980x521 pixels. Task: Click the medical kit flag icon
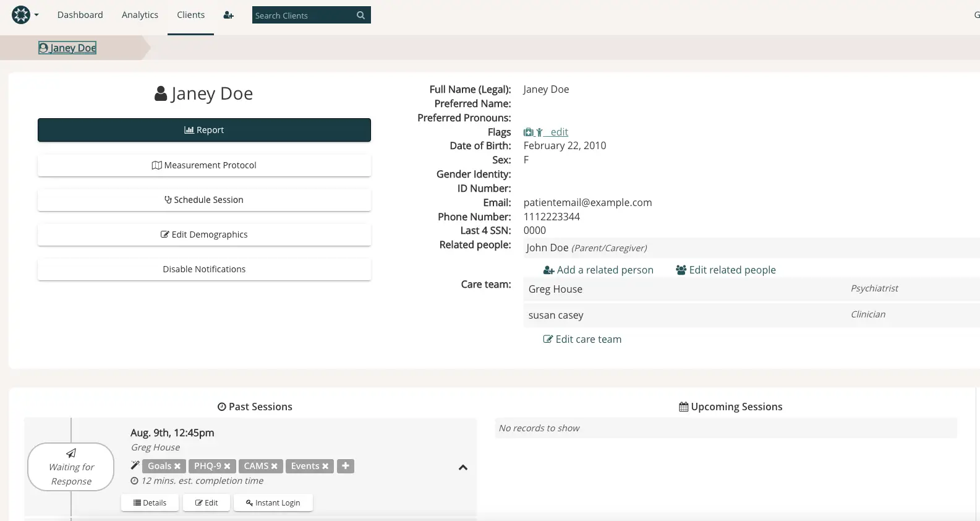528,132
